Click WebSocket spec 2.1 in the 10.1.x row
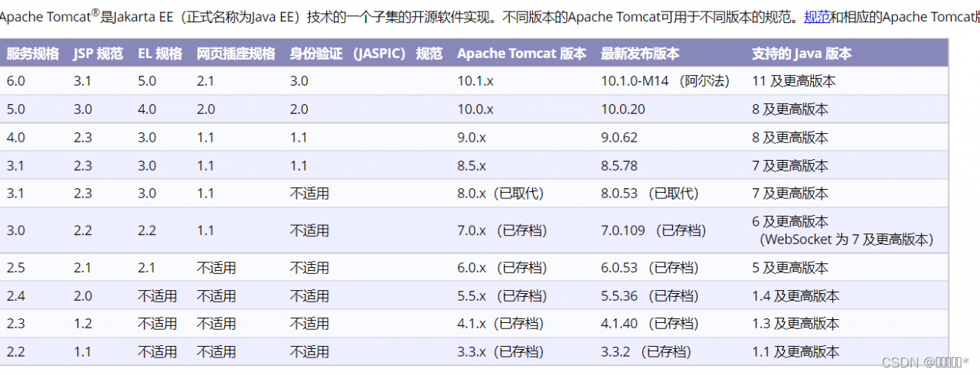The height and width of the screenshot is (375, 980). (x=206, y=81)
